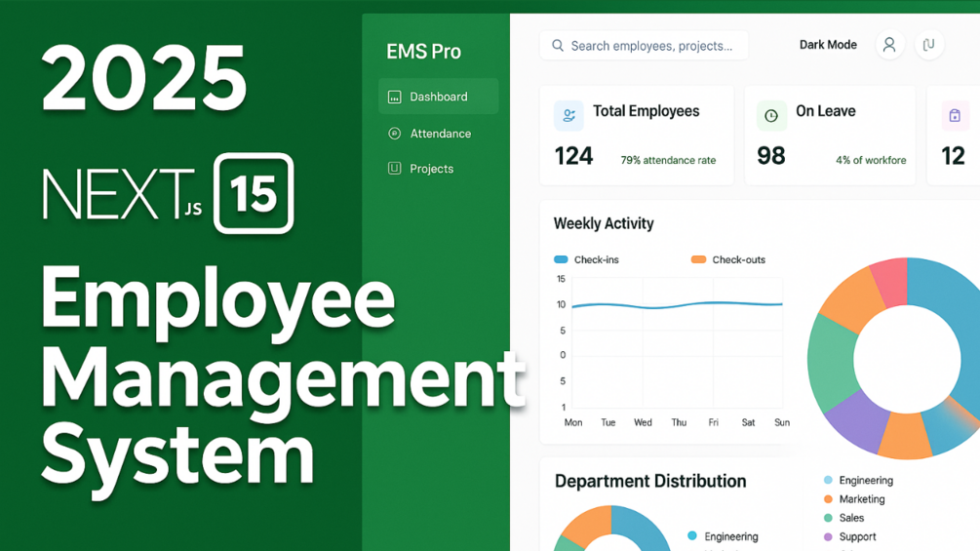This screenshot has height=551, width=980.
Task: Click the EMS Pro logo text
Action: (x=424, y=52)
